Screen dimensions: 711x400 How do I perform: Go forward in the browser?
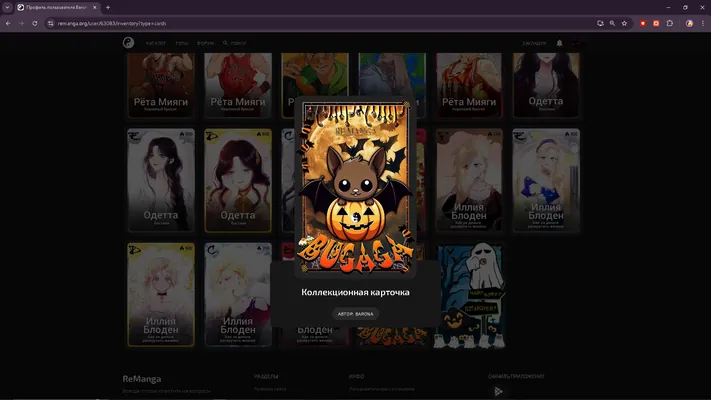tap(21, 23)
